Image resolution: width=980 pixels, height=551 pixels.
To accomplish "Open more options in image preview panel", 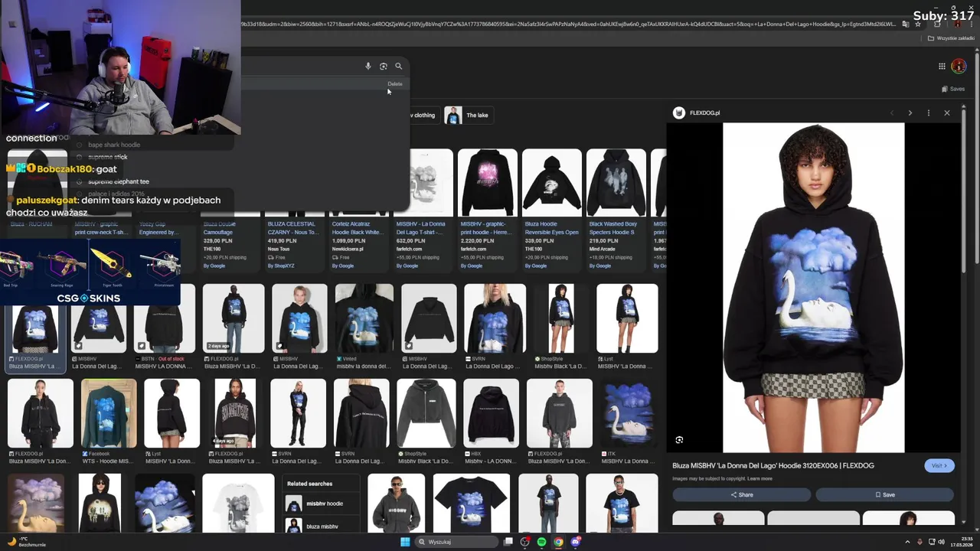I will click(929, 112).
